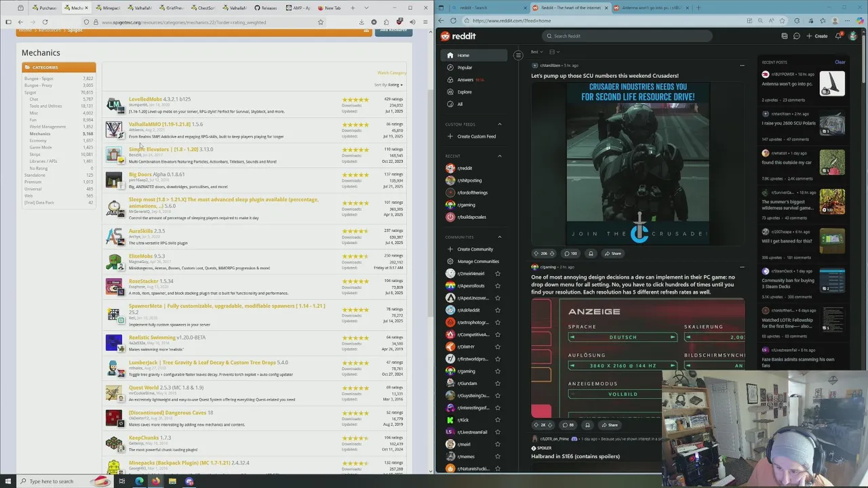
Task: Collapse the Communities section
Action: click(x=500, y=237)
